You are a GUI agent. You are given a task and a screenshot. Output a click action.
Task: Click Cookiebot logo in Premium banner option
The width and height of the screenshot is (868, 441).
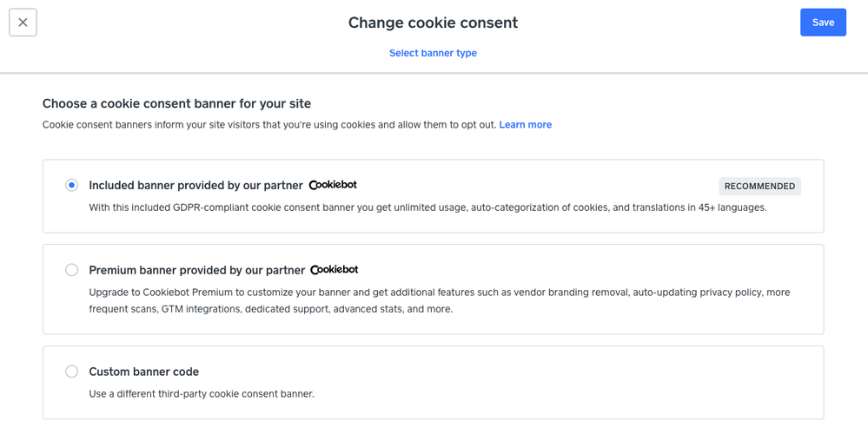[335, 270]
